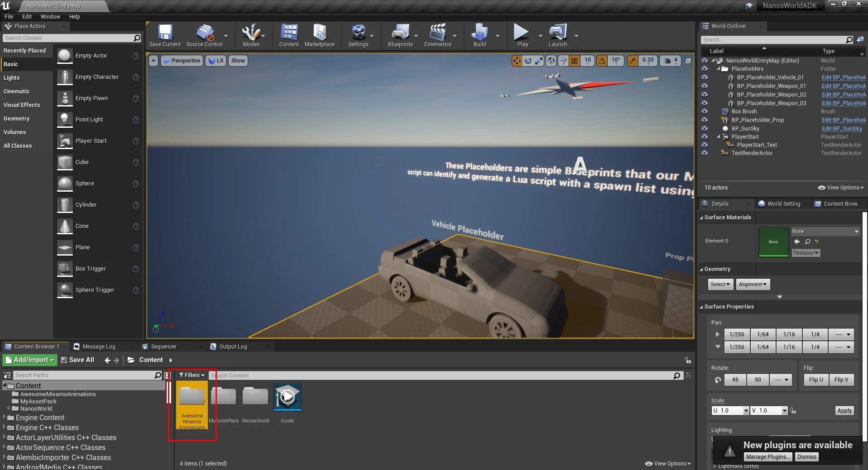Click the Launch toolbar icon
Viewport: 868px width, 470px height.
point(558,35)
